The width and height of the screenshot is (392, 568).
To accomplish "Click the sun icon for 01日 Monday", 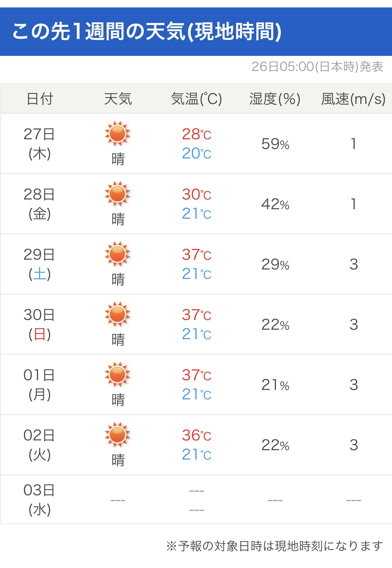I will click(x=117, y=375).
